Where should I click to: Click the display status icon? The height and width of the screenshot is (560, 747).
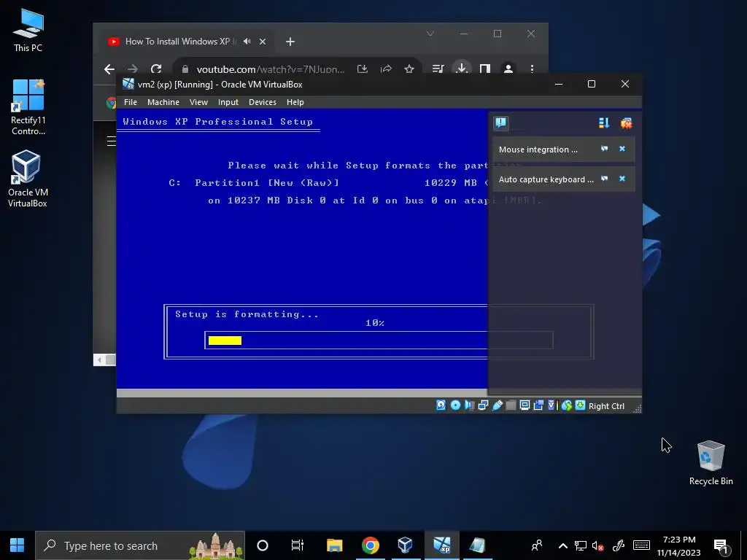pos(525,405)
